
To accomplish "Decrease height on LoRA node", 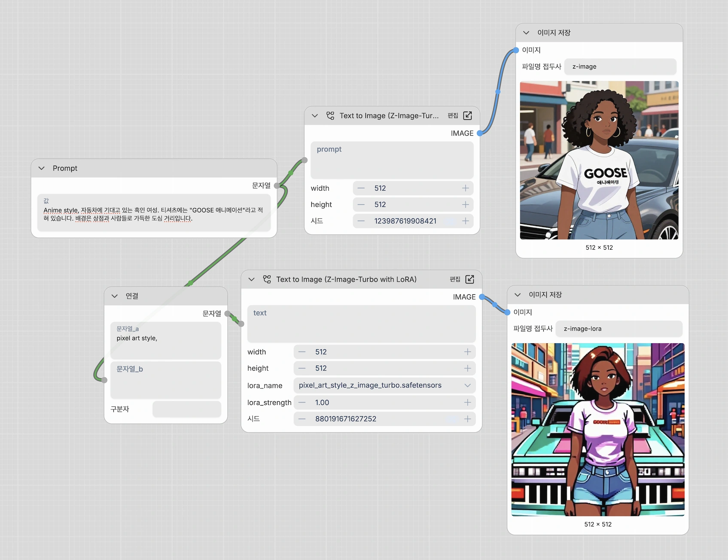I will (302, 368).
